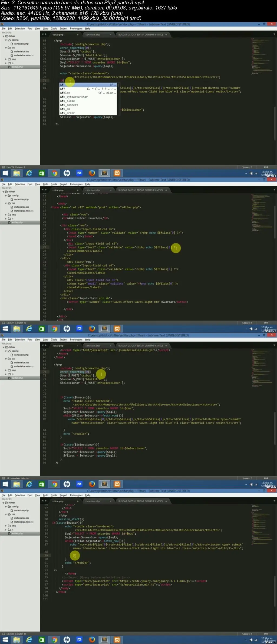Pick the ifx_connect autocomplete suggestion

tap(88, 105)
